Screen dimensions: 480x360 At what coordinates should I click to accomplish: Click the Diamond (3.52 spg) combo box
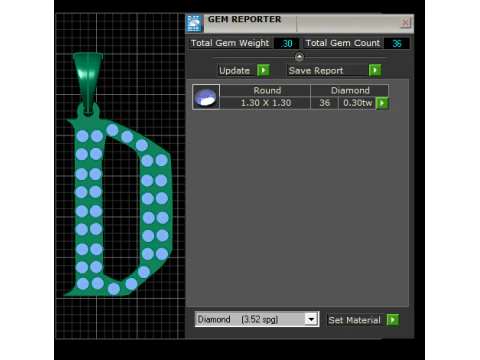(257, 319)
